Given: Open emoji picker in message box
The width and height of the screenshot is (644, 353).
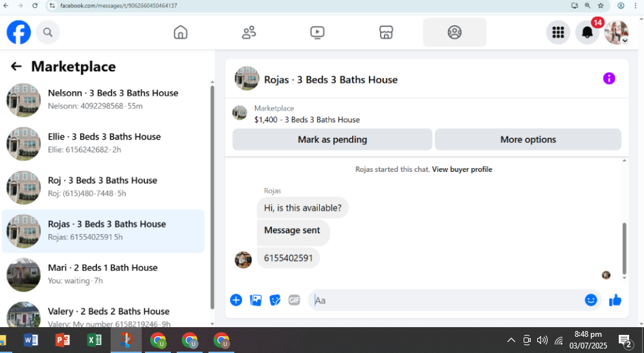Looking at the screenshot, I should click(591, 300).
